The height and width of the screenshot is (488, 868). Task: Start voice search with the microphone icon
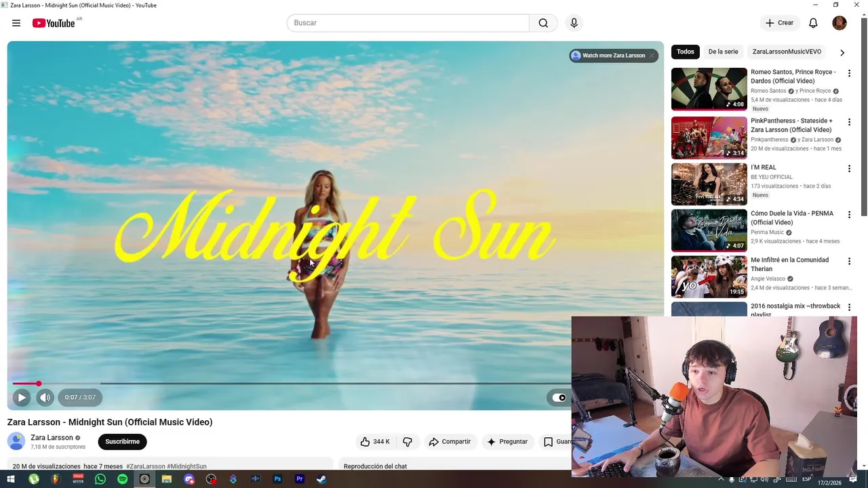click(574, 23)
